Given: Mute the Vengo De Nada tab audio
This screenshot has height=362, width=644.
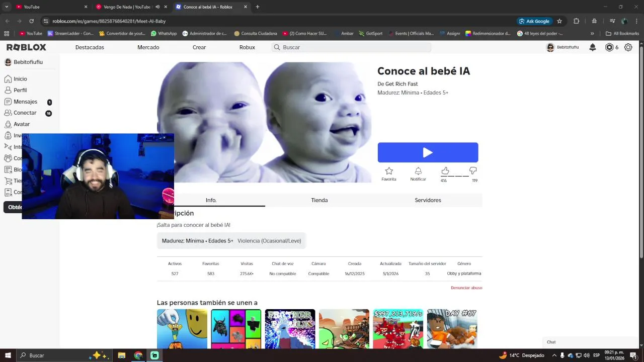Looking at the screenshot, I should click(157, 7).
